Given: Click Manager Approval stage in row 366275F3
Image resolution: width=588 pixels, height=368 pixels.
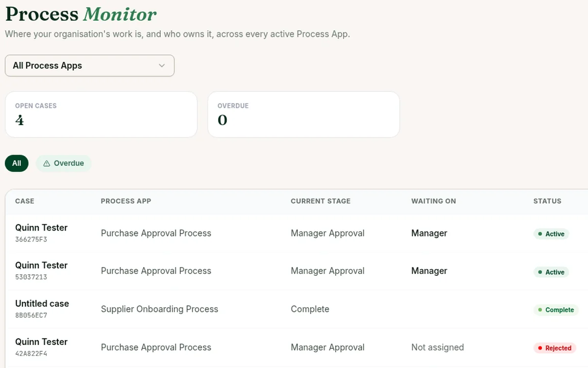Looking at the screenshot, I should click(x=327, y=234).
